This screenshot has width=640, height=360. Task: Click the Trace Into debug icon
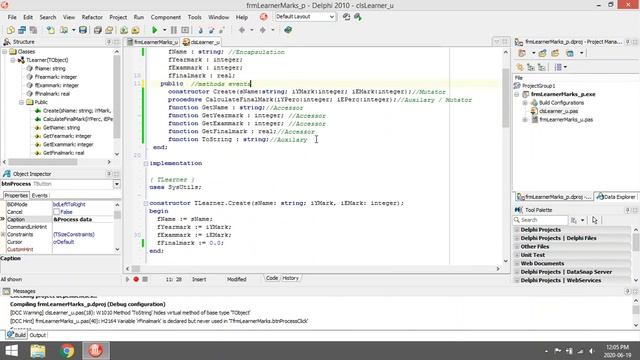tap(200, 30)
